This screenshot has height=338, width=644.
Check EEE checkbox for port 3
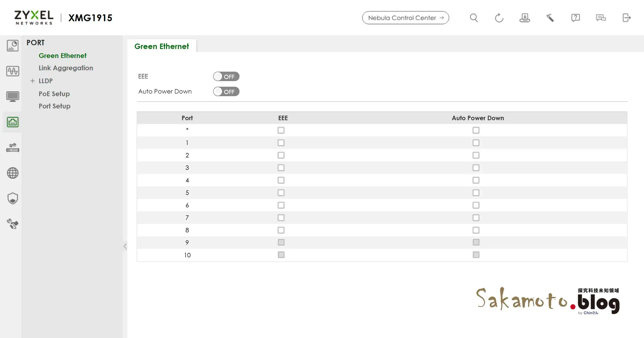281,168
